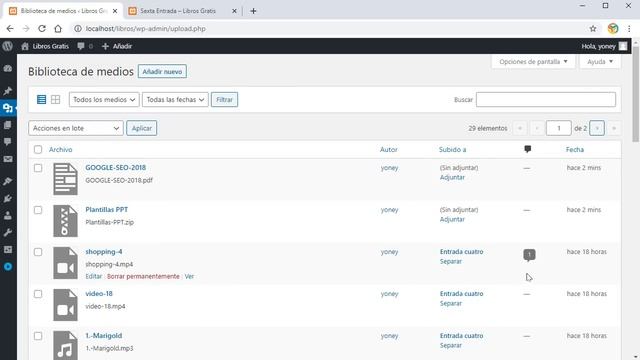The width and height of the screenshot is (640, 360).
Task: Open Dashboard icon in sidebar
Action: 8,69
